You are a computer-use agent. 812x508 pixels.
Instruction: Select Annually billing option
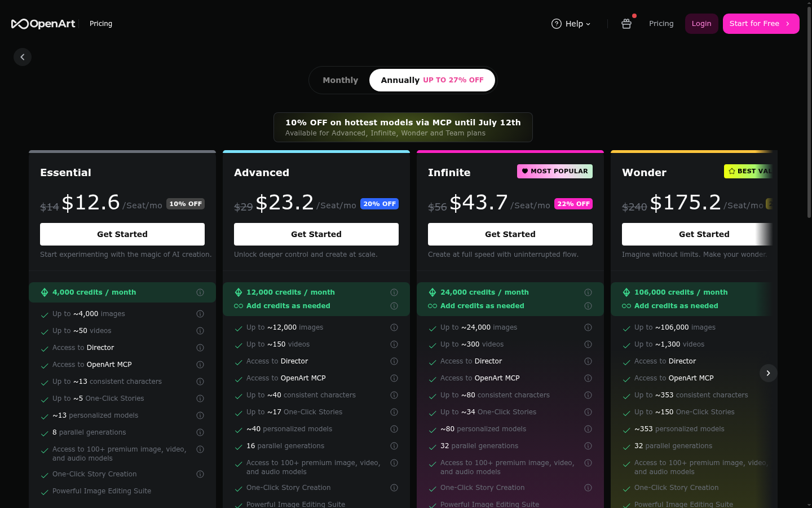tap(432, 80)
